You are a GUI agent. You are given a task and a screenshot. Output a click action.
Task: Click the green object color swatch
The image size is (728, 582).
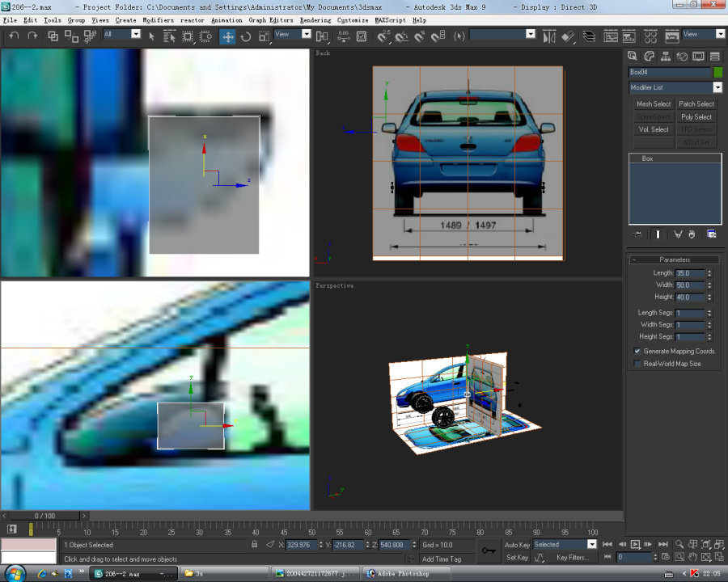pos(717,72)
